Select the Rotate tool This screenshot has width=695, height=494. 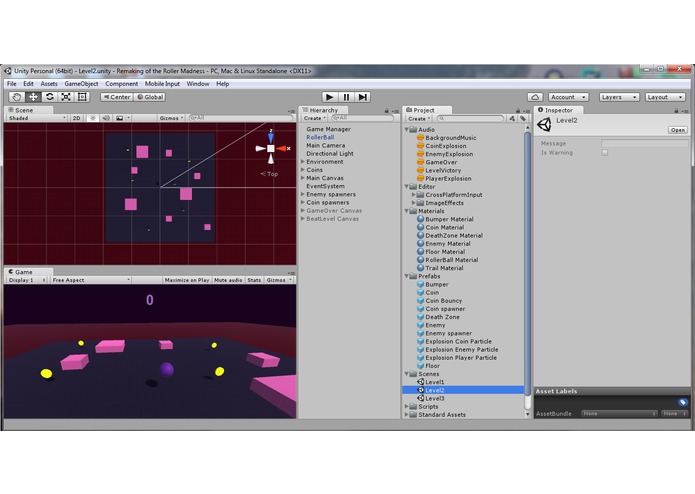50,97
